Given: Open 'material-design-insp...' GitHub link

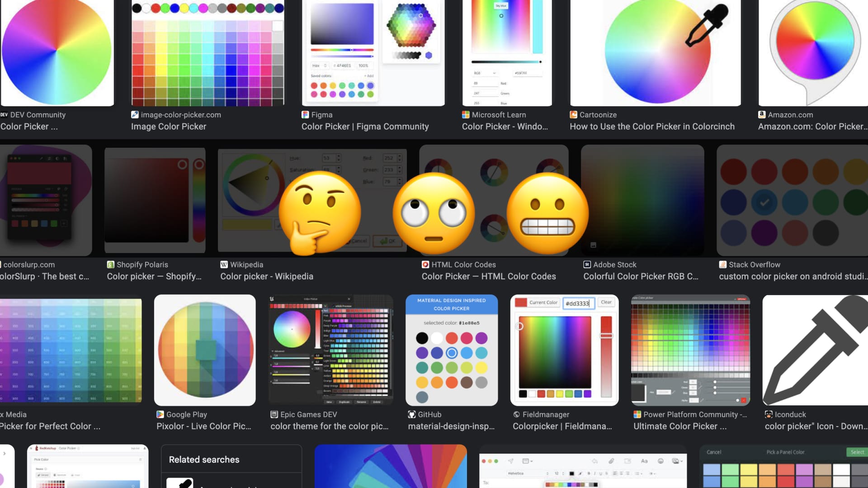Looking at the screenshot, I should click(x=452, y=426).
